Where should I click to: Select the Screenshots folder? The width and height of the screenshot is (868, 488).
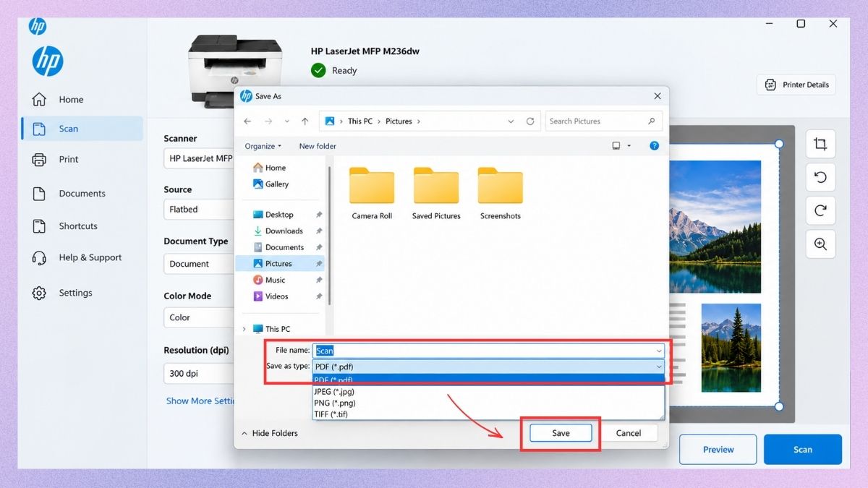tap(501, 193)
